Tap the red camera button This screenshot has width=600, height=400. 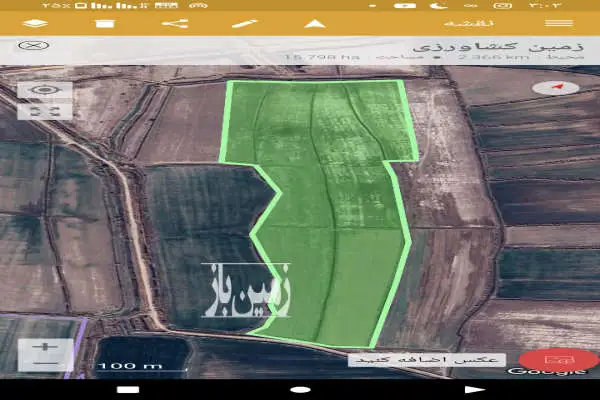pyautogui.click(x=559, y=360)
